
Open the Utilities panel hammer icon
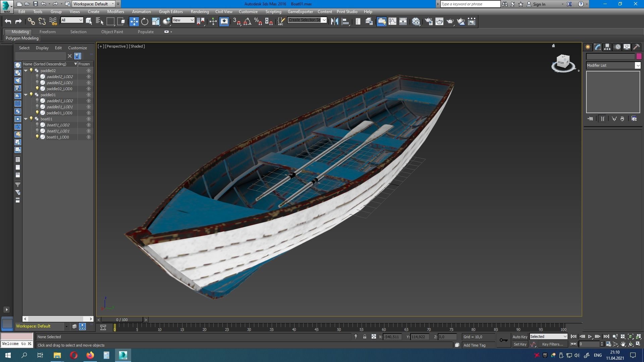[x=636, y=47]
